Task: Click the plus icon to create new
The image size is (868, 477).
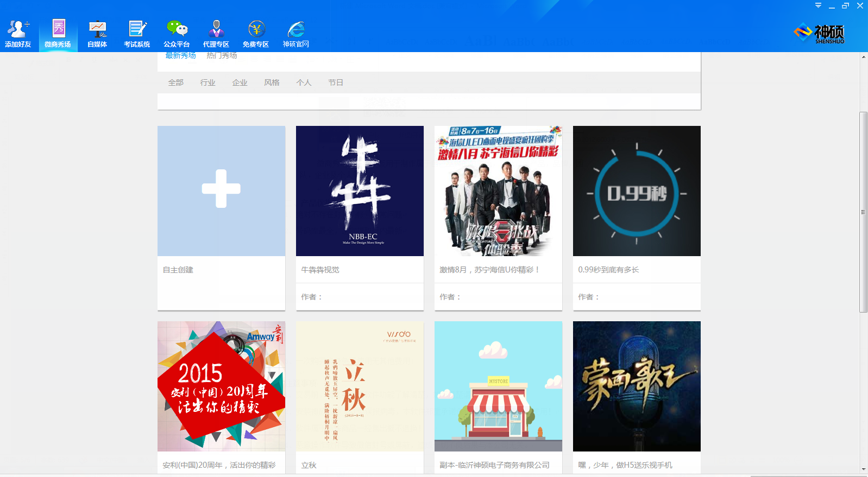Action: [x=221, y=189]
